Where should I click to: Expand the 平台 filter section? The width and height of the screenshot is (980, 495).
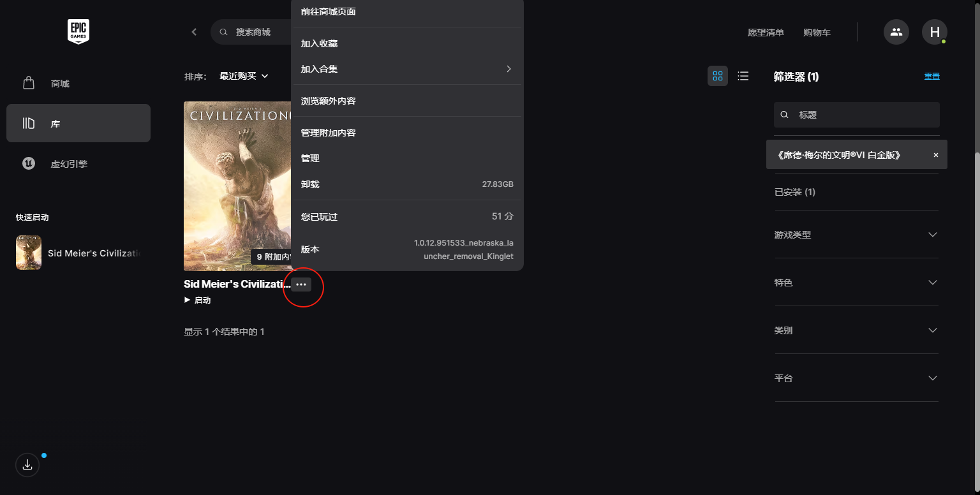[x=856, y=378]
